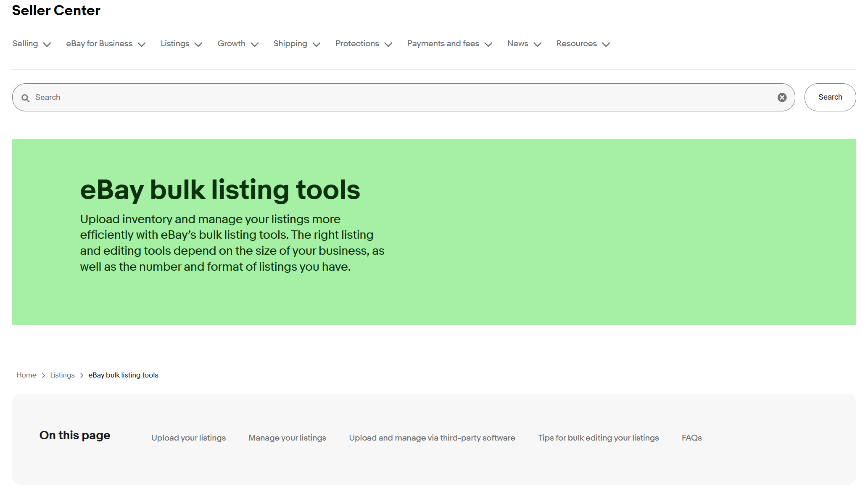Clear the search box with X icon

tap(782, 98)
